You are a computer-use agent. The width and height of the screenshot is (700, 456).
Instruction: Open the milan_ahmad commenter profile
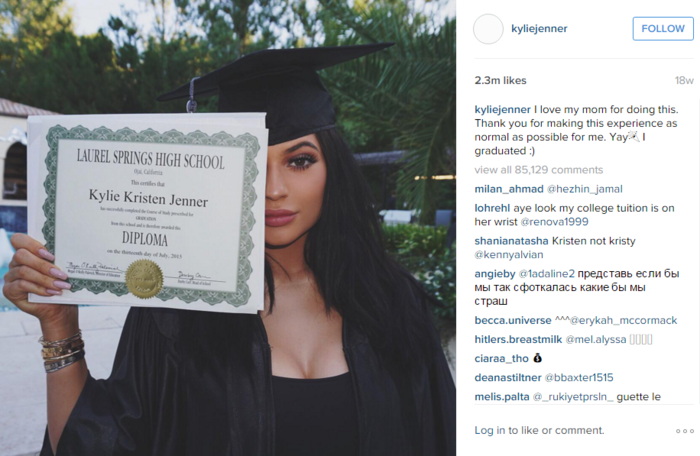coord(509,189)
